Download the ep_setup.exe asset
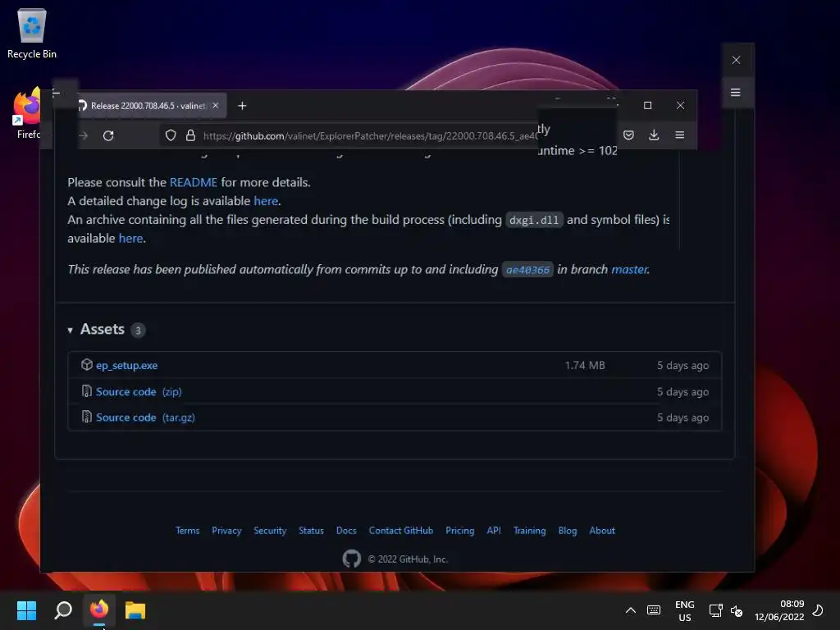The width and height of the screenshot is (840, 630). pyautogui.click(x=126, y=365)
